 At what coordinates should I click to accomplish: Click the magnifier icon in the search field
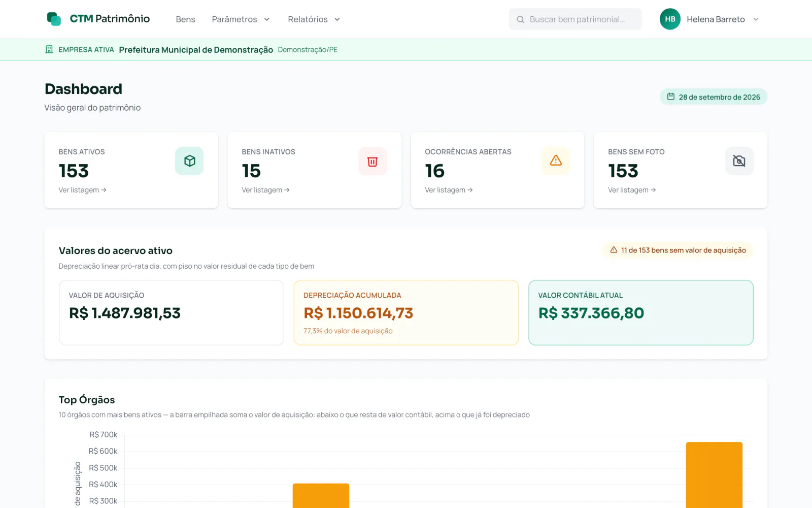click(x=520, y=19)
